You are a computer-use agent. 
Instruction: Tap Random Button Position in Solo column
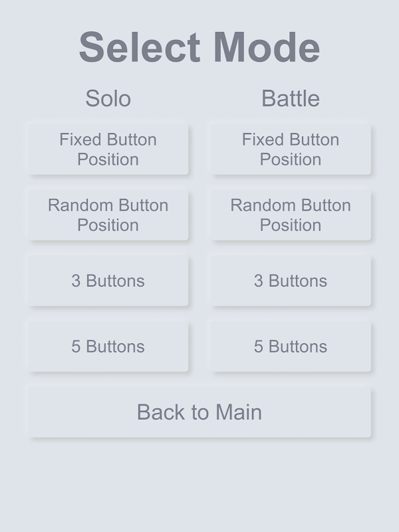point(108,215)
